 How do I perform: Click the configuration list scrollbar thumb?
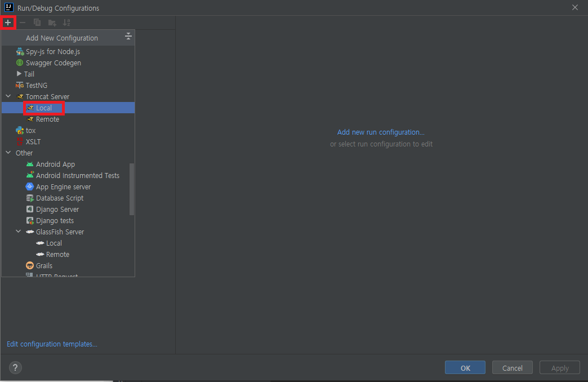click(x=132, y=189)
